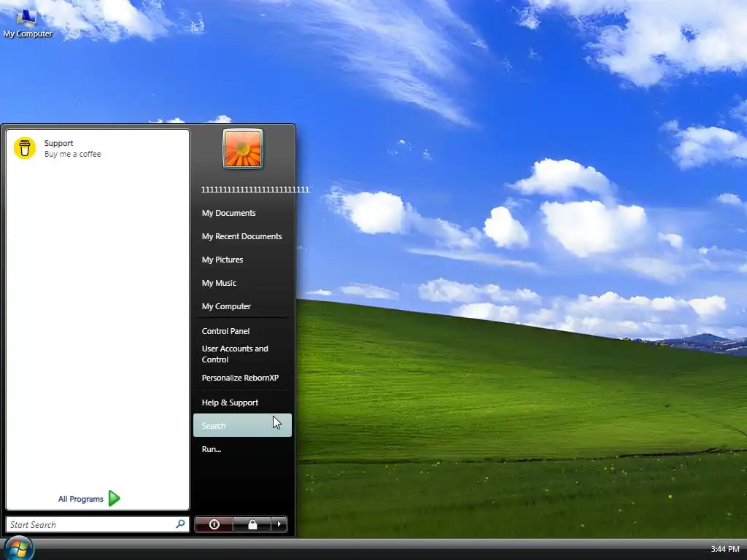Open Personalize RebornXP

(242, 378)
